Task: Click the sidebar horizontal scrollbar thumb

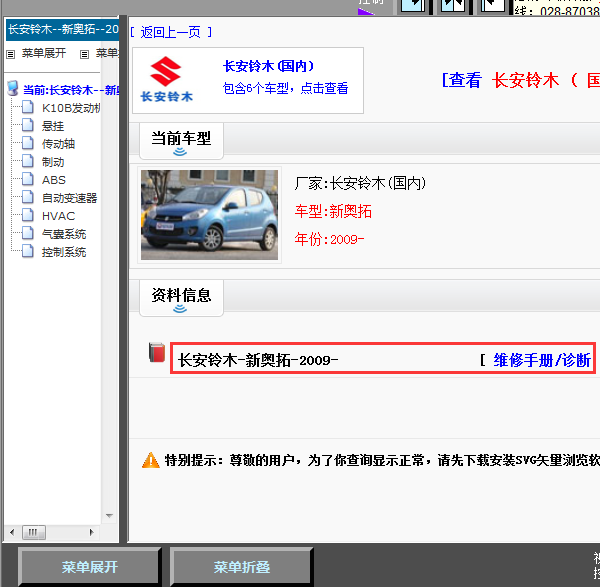Action: 34,532
